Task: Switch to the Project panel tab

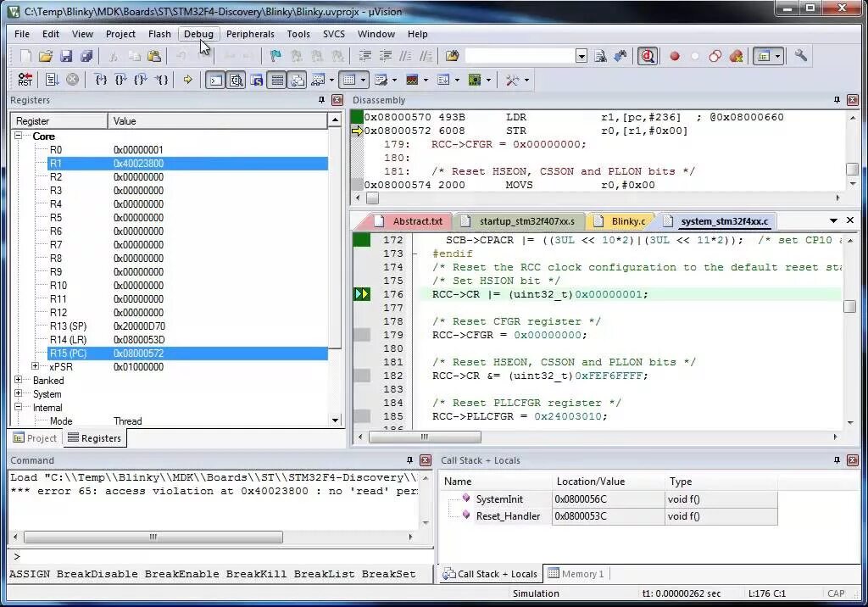Action: (x=35, y=438)
